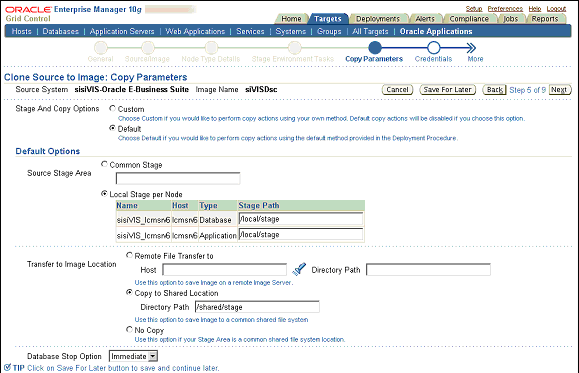Image resolution: width=579 pixels, height=373 pixels.
Task: Select Copy to Shared Location option
Action: [129, 292]
